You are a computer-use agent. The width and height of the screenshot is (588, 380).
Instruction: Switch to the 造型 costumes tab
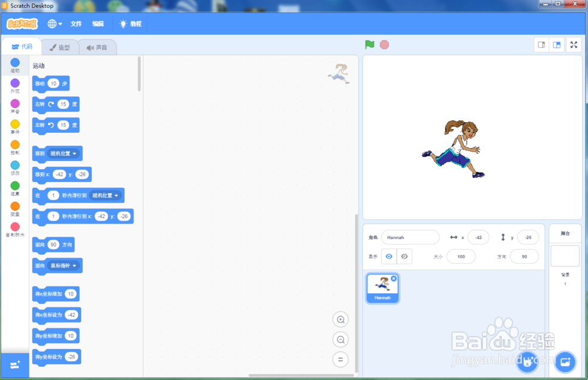click(60, 48)
